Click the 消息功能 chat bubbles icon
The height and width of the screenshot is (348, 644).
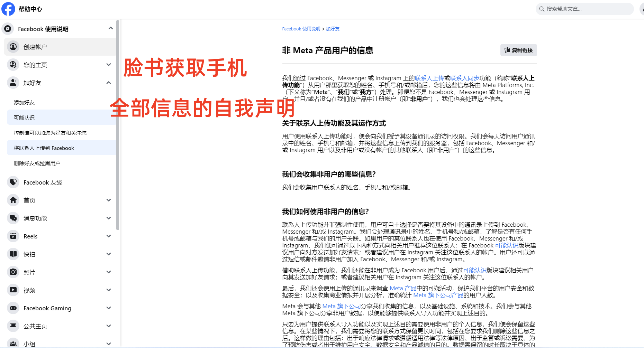[x=13, y=218]
